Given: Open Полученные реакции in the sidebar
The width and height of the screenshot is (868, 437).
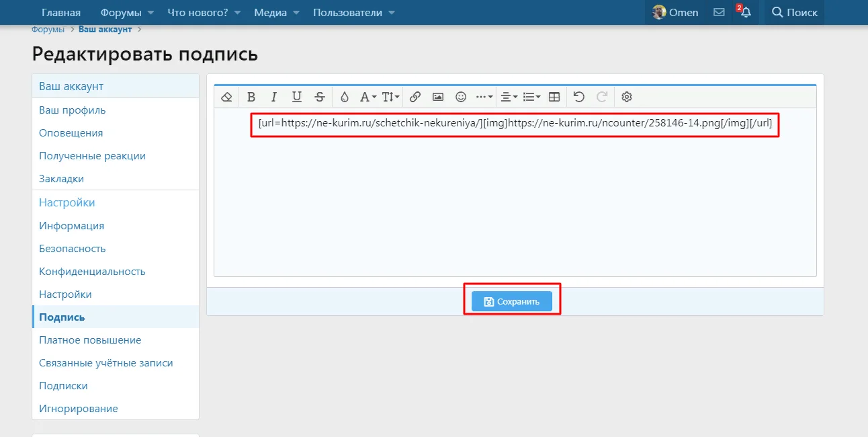Looking at the screenshot, I should (x=116, y=156).
